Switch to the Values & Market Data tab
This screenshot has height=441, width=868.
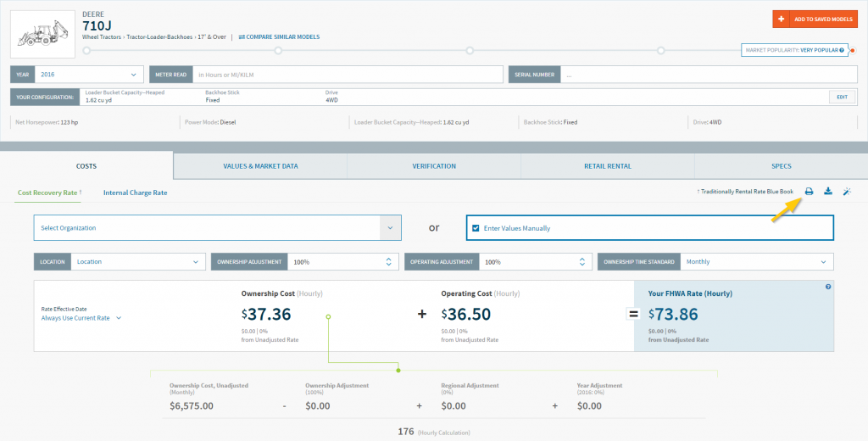[x=260, y=165]
